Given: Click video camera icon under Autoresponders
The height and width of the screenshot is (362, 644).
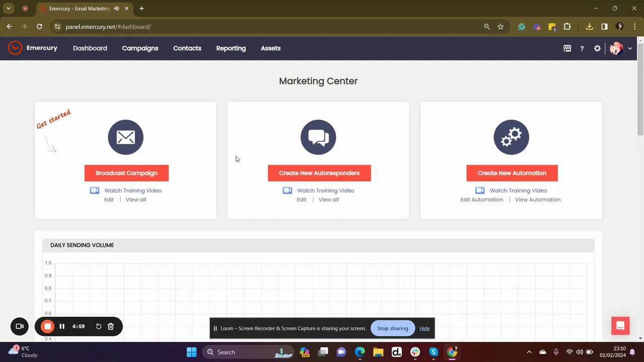Looking at the screenshot, I should click(x=287, y=191).
